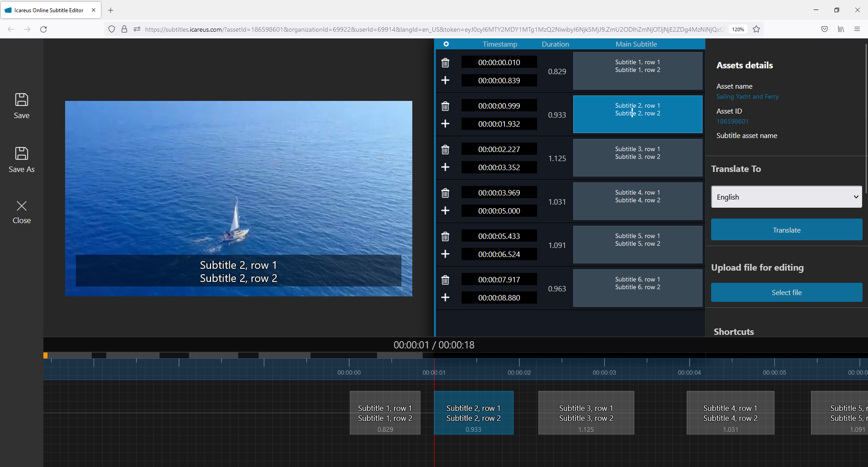Viewport: 868px width, 467px height.
Task: Edit Subtitle 1 start timestamp 00:00:00.010
Action: [499, 62]
